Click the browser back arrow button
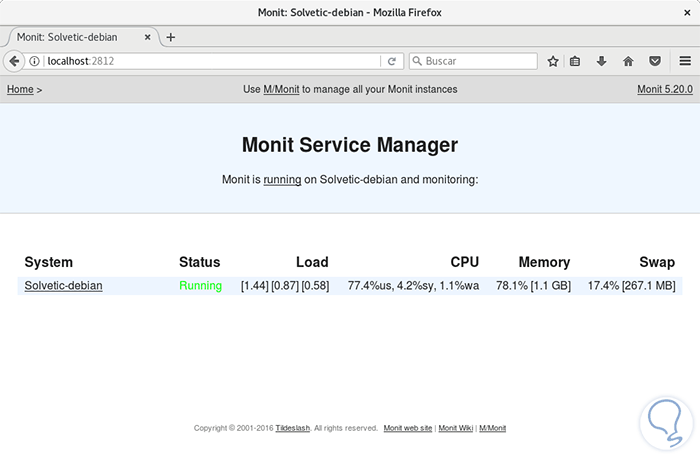The image size is (700, 456). pyautogui.click(x=14, y=61)
